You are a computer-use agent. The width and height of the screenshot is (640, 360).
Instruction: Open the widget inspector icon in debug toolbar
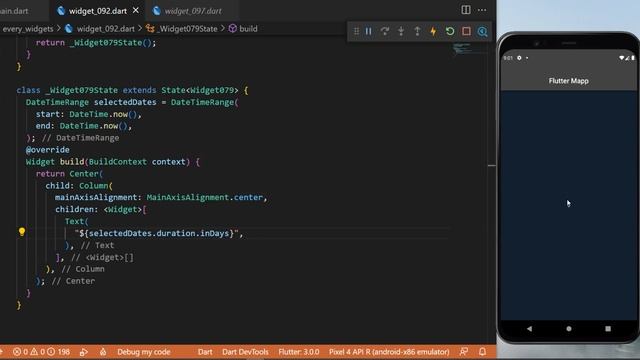pos(482,31)
